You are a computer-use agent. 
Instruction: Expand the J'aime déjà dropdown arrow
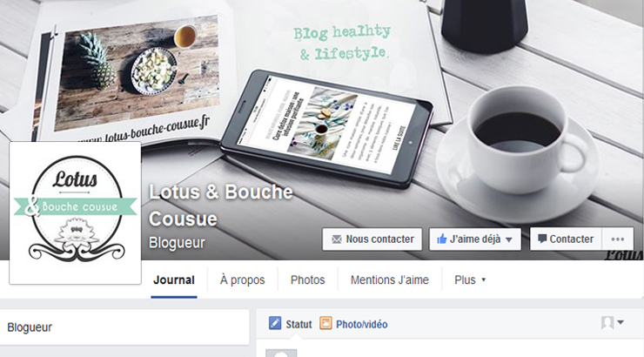pyautogui.click(x=508, y=239)
